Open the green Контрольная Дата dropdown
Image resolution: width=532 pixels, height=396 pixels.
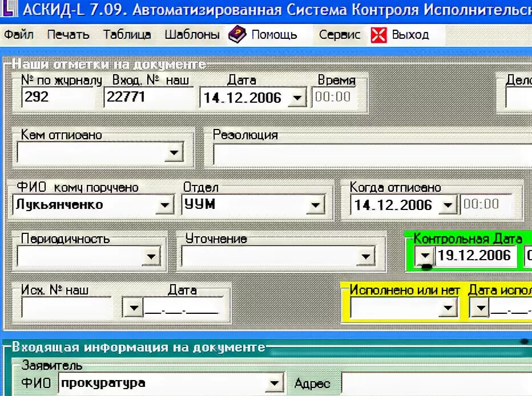425,256
